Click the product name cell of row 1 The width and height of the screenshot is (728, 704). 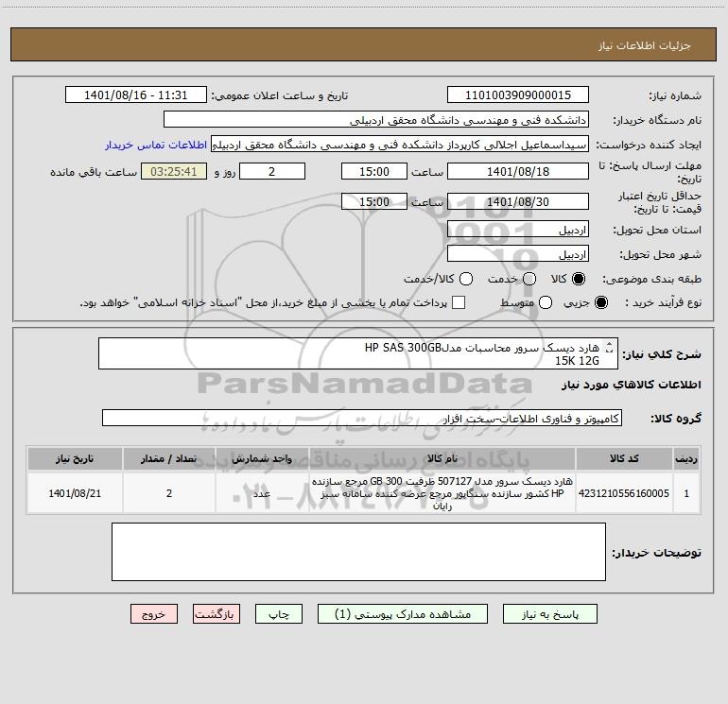coord(442,493)
